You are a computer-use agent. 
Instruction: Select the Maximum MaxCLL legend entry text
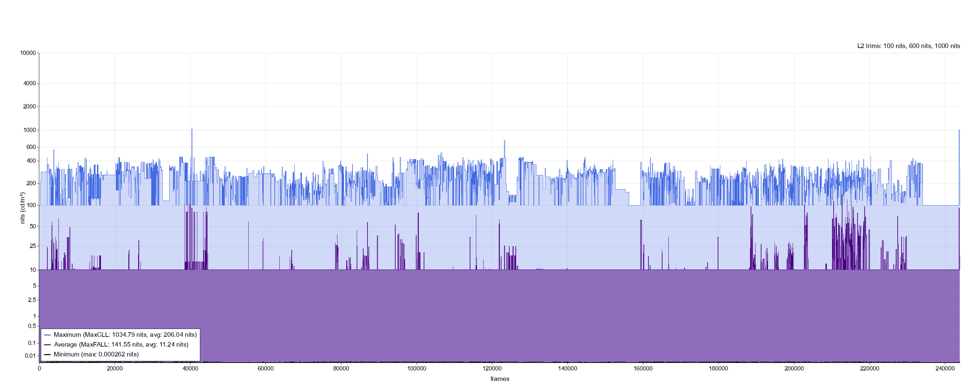click(x=125, y=335)
